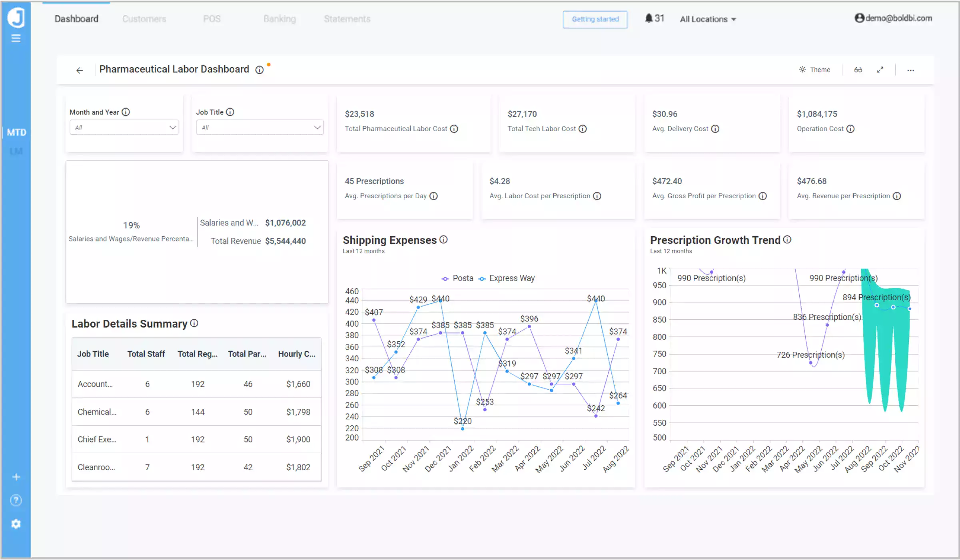Viewport: 960px width, 560px height.
Task: Switch to the Customers tab
Action: pyautogui.click(x=144, y=19)
